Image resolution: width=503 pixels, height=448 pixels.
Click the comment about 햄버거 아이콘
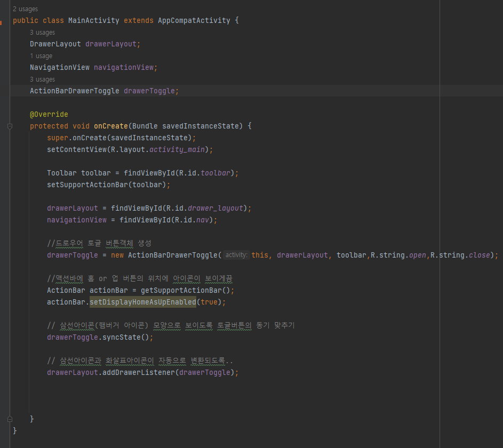(x=171, y=325)
